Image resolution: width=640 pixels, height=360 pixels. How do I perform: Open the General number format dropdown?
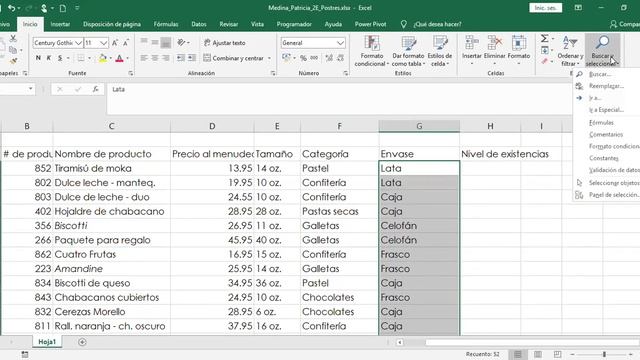click(340, 43)
